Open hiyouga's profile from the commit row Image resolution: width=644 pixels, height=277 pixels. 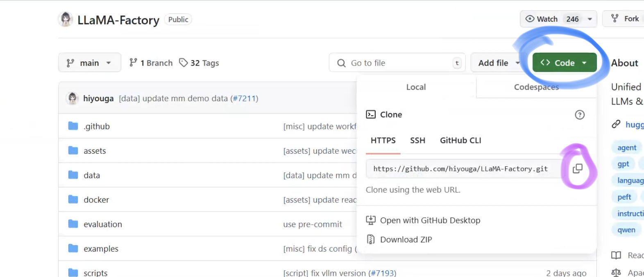(98, 98)
